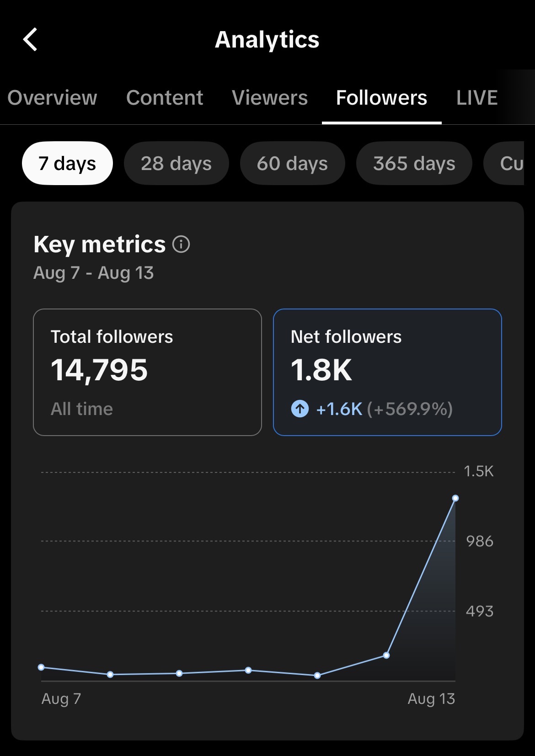The width and height of the screenshot is (535, 756).
Task: Switch to the Overview tab
Action: [52, 97]
